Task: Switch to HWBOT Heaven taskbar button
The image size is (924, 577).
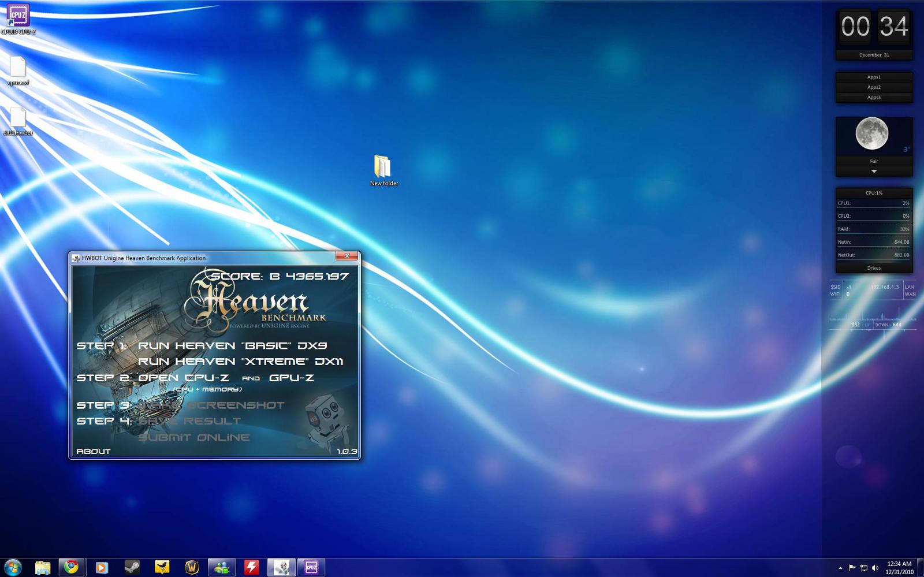Action: (x=281, y=567)
